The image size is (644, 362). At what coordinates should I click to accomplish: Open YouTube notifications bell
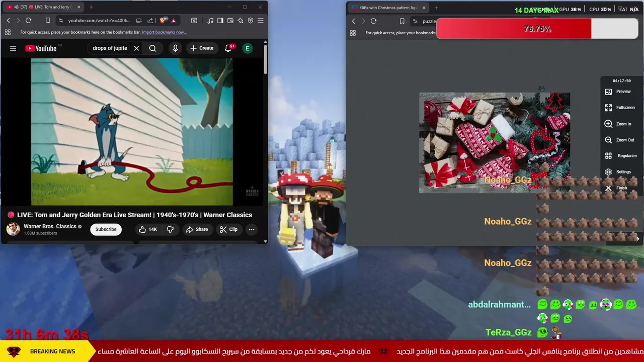[x=228, y=48]
